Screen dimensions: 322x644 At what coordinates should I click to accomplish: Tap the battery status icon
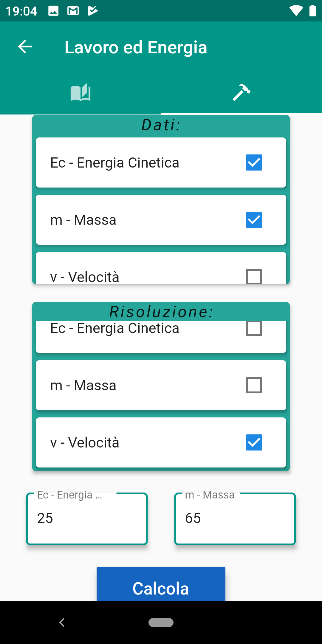(x=312, y=11)
